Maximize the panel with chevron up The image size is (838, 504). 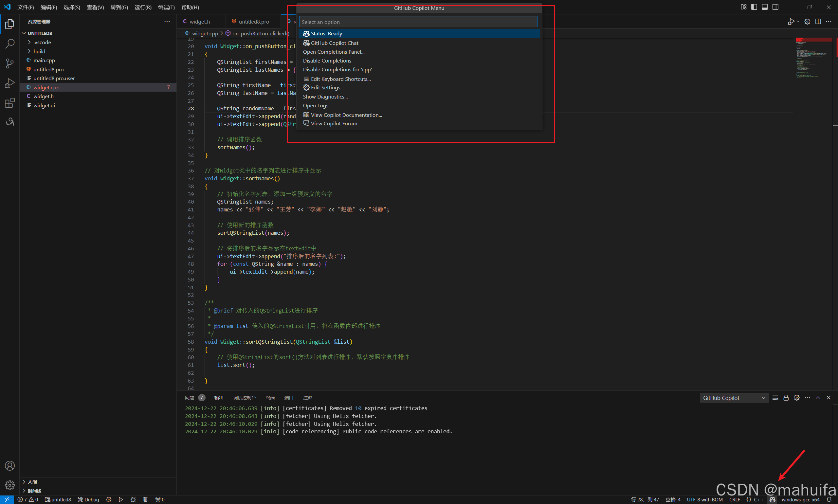[x=818, y=398]
